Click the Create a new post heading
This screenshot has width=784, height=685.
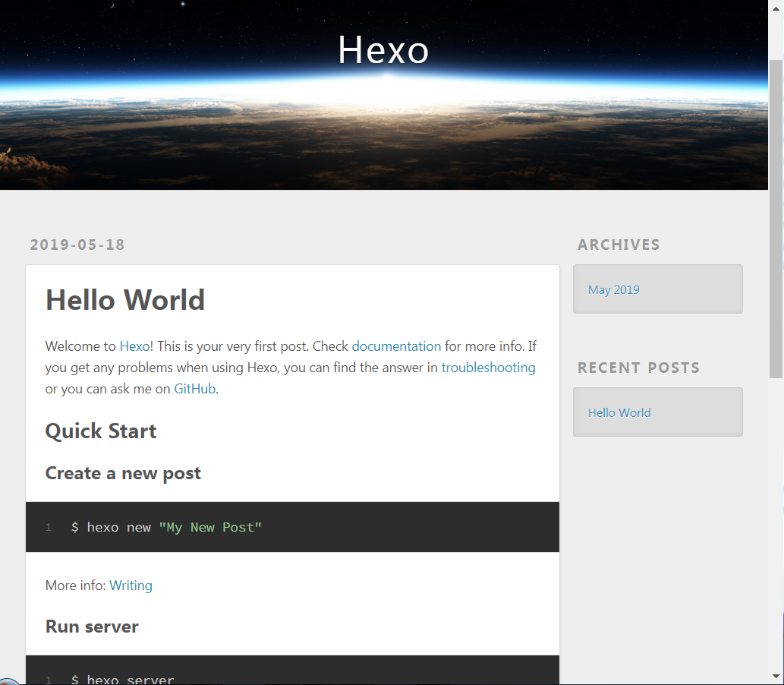[x=123, y=472]
